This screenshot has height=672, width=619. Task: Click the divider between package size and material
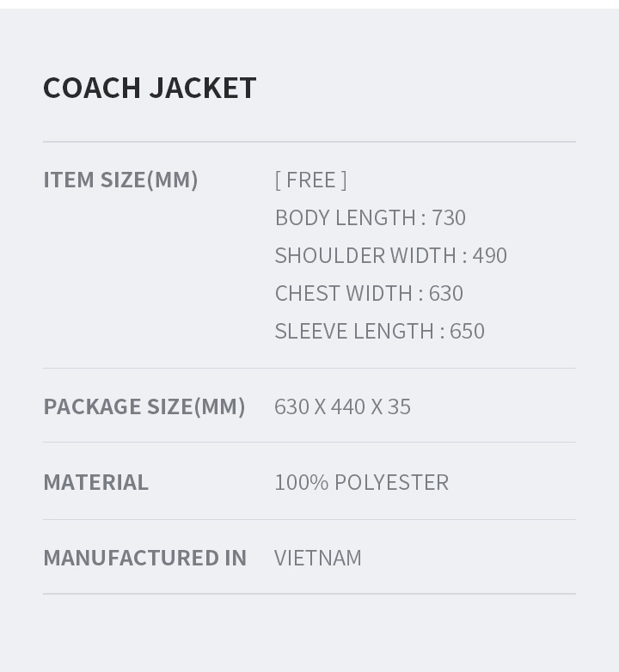[309, 443]
